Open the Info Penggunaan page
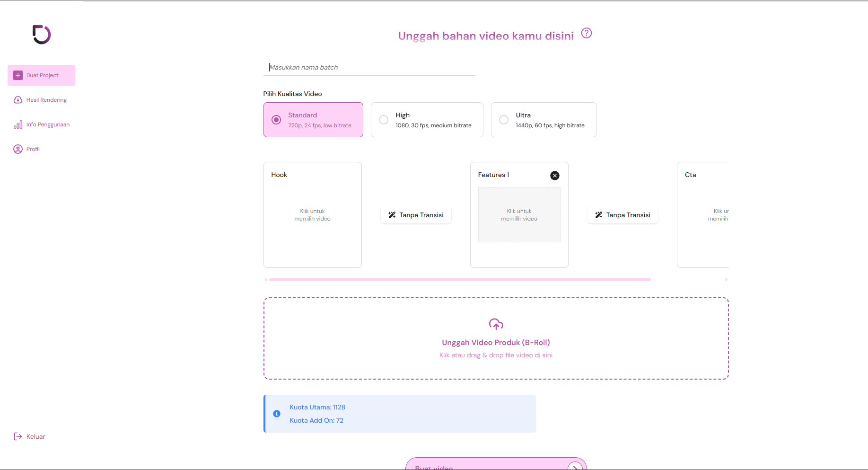868x470 pixels. [x=42, y=124]
